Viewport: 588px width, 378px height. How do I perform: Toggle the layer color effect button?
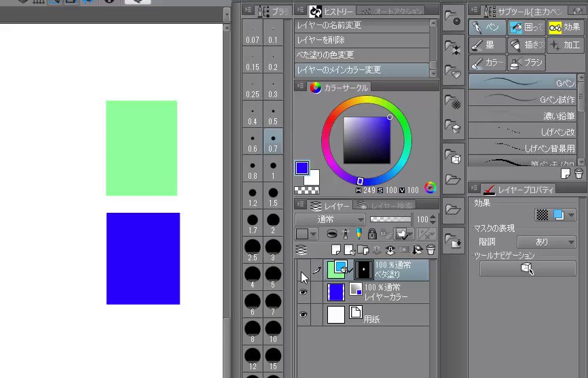(558, 215)
